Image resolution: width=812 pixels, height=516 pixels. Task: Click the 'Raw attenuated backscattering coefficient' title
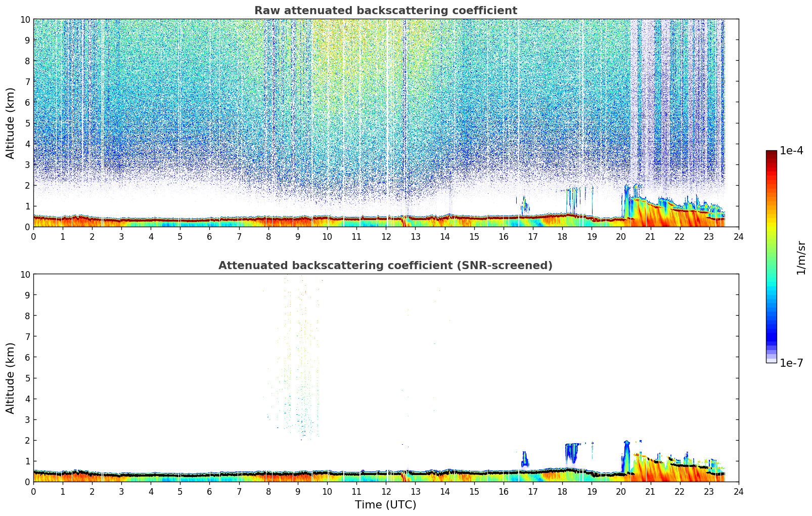[385, 11]
